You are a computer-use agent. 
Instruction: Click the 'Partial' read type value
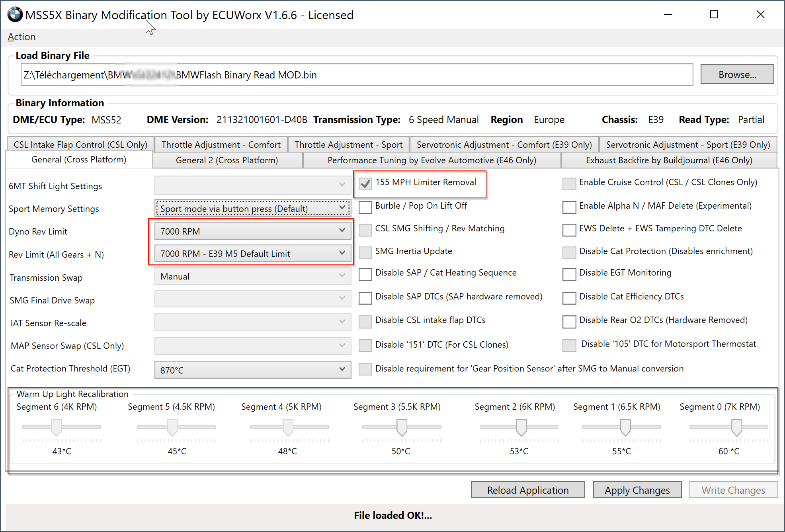click(751, 120)
